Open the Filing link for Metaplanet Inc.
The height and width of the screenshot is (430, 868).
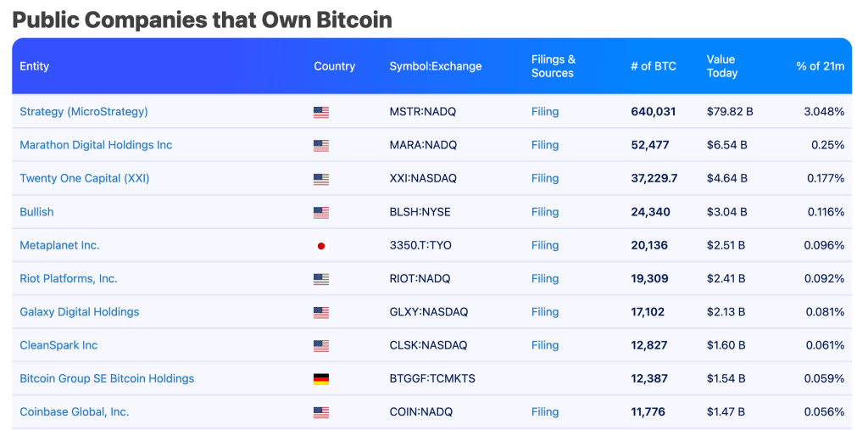click(545, 246)
